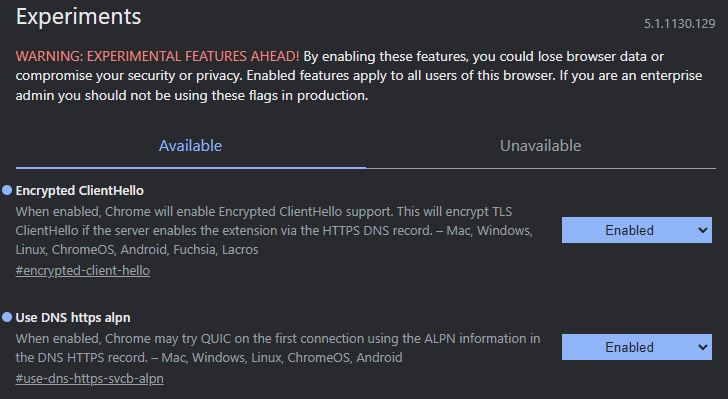The height and width of the screenshot is (399, 728).
Task: Click the blue dot beside Use DNS https alpn
Action: click(x=7, y=317)
